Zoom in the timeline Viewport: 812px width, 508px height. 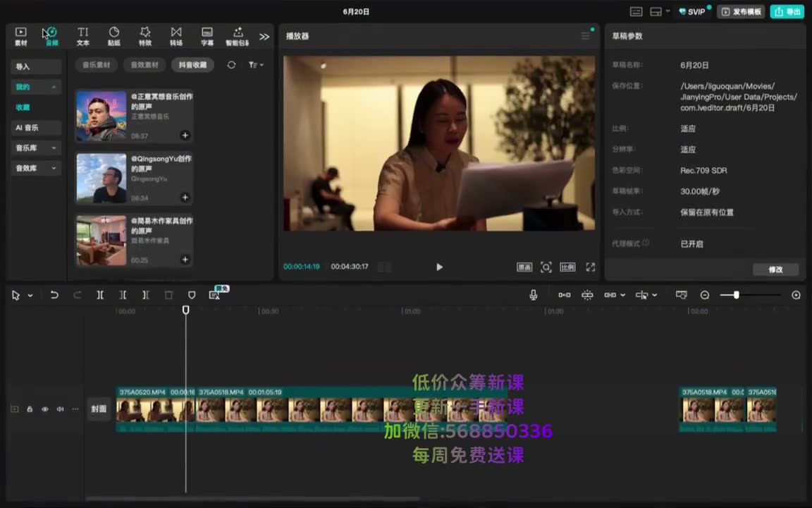pos(796,295)
